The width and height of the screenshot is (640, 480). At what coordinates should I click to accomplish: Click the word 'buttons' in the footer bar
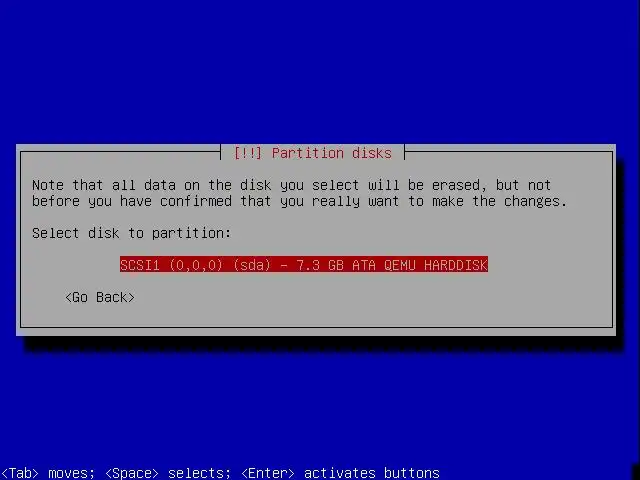tap(411, 473)
